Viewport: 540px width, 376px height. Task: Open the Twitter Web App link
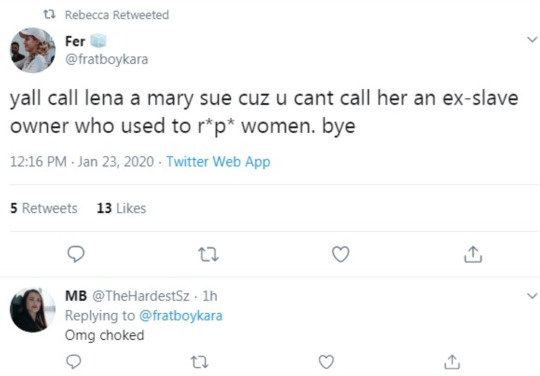(218, 161)
